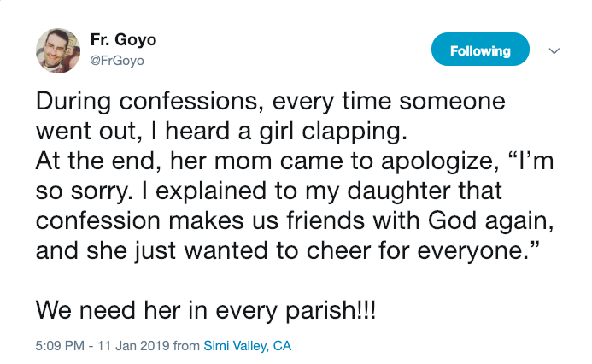Click Fr. Goyo's profile avatar photo
The height and width of the screenshot is (364, 592).
(x=58, y=50)
